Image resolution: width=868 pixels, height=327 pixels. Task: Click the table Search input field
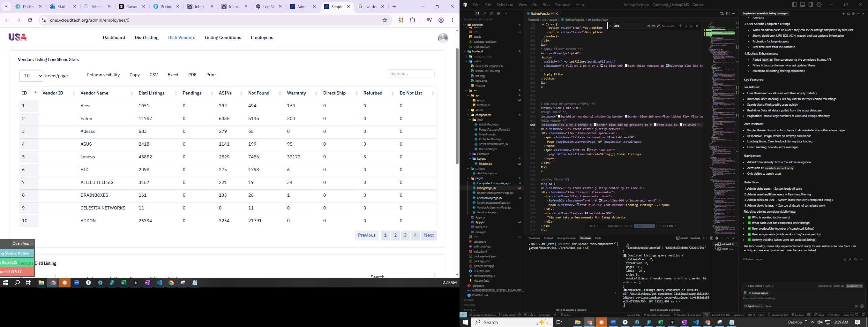point(410,73)
